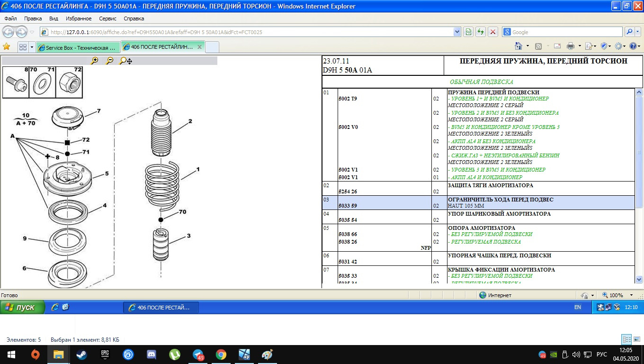Open the Избранное menu

[79, 18]
